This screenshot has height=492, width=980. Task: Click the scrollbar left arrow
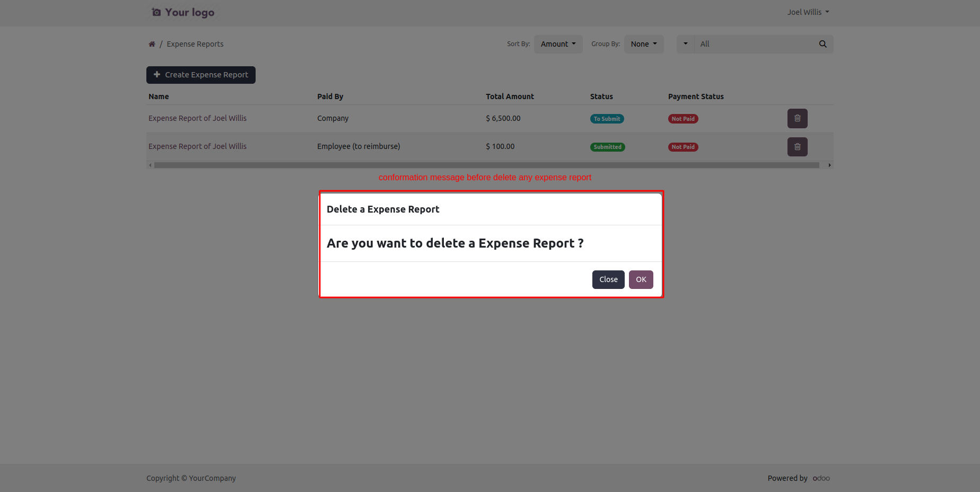pyautogui.click(x=150, y=165)
